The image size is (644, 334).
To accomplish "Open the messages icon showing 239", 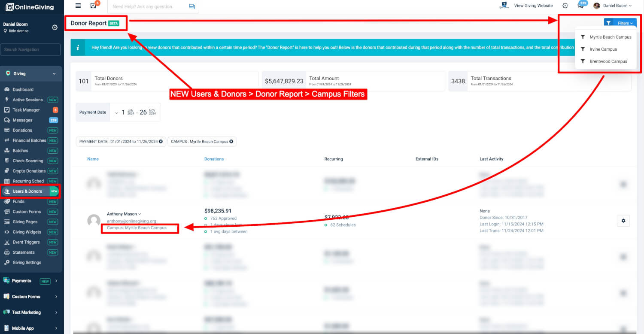I will 581,6.
